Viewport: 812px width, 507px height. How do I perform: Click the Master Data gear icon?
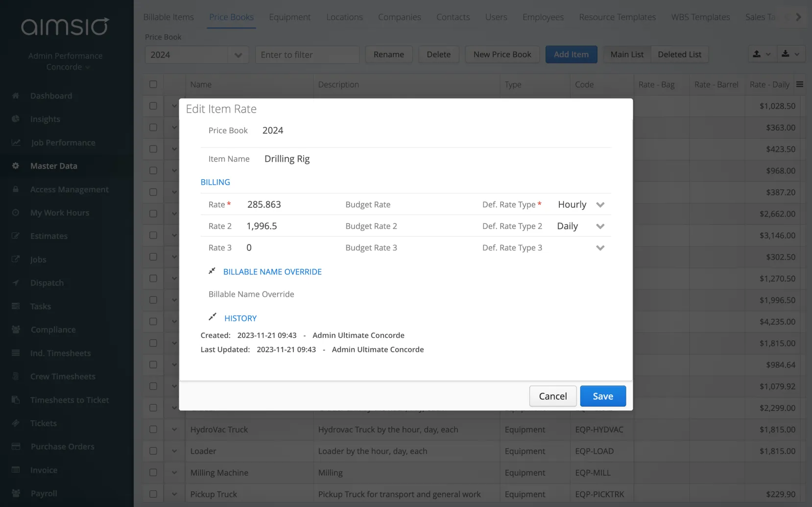(16, 166)
